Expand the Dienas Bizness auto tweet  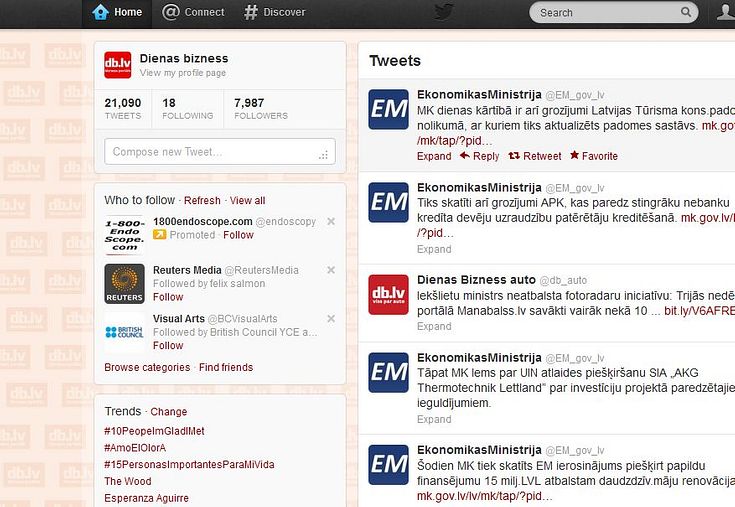click(x=434, y=326)
